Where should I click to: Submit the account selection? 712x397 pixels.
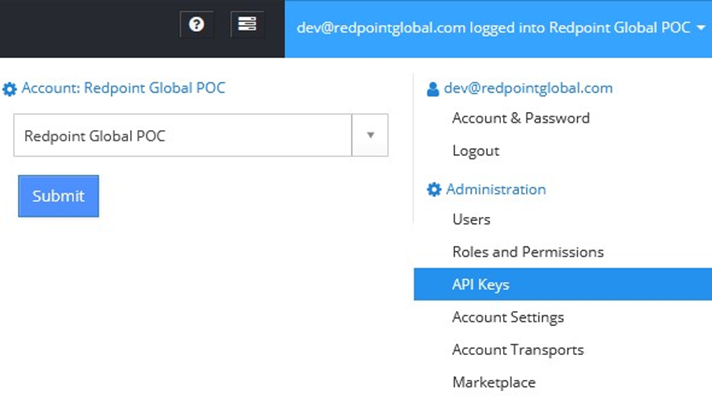(x=59, y=196)
